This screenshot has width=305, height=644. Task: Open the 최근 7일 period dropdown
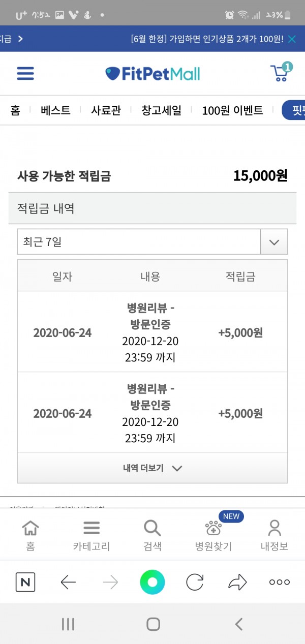coord(139,242)
